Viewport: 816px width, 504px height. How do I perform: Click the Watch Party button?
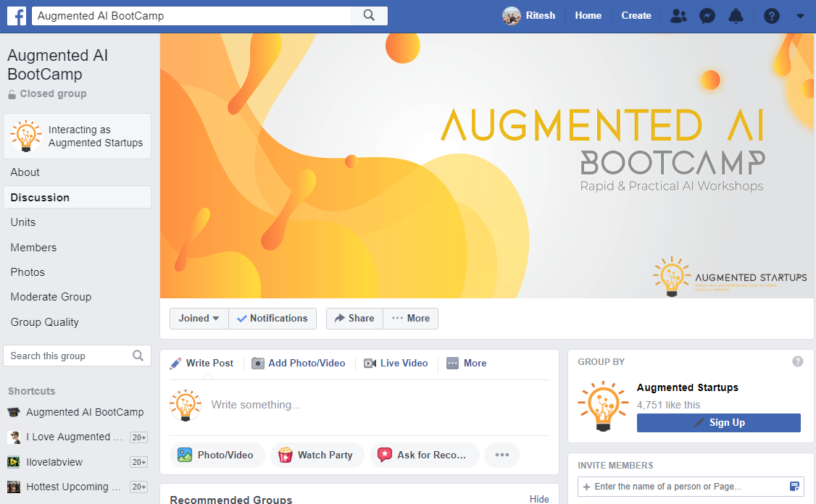317,455
